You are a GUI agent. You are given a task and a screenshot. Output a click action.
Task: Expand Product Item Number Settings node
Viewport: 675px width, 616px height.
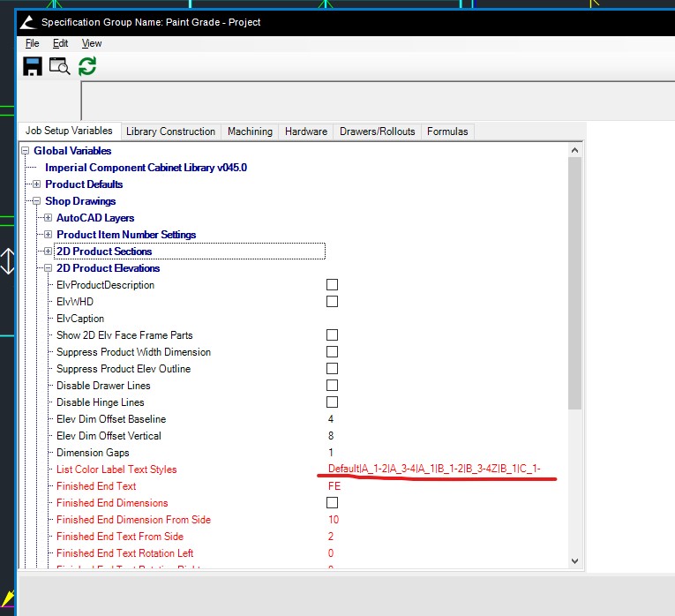[48, 235]
